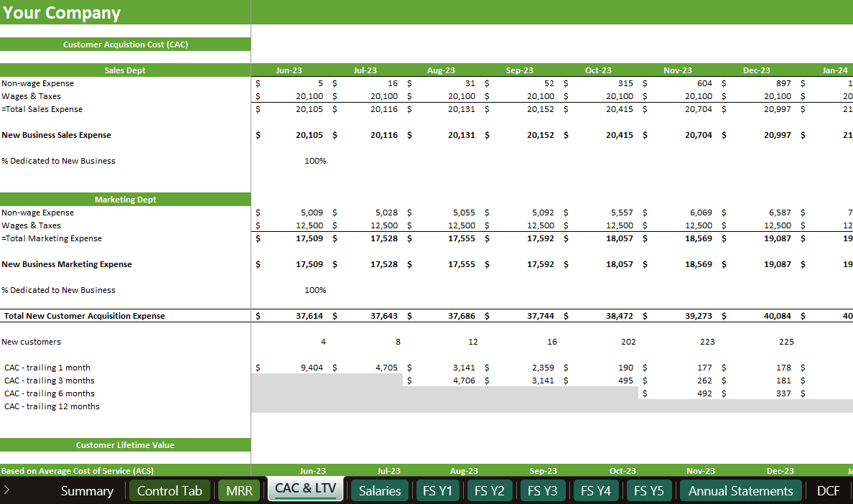The image size is (853, 504).
Task: Switch to the FS Y5 sheet
Action: pos(648,490)
